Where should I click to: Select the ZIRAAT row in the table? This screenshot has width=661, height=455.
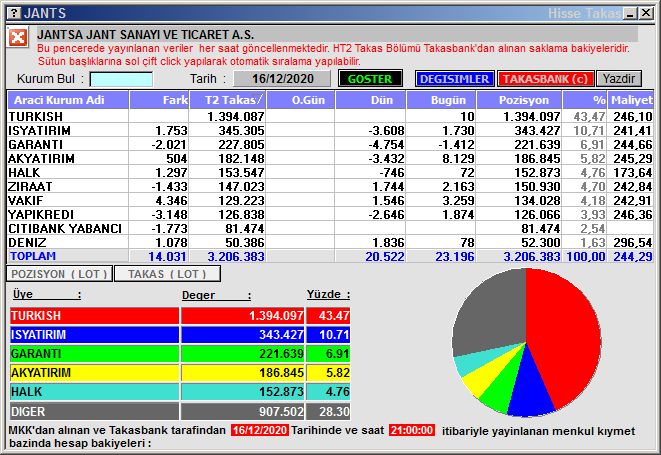click(x=330, y=186)
